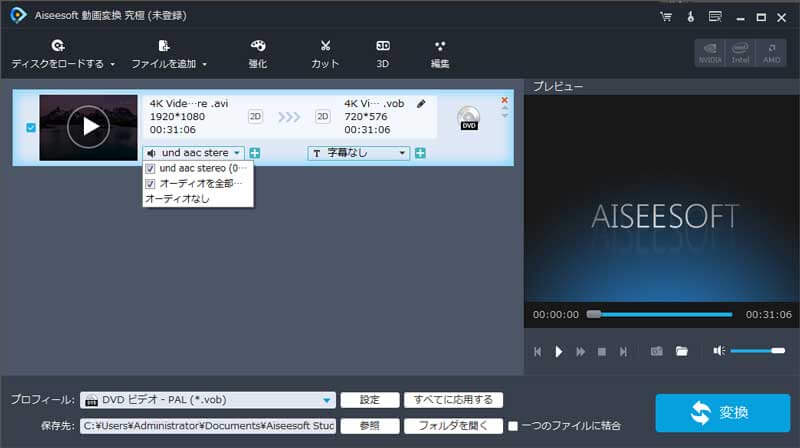The image size is (800, 448).
Task: Fast forward the preview
Action: 580,352
